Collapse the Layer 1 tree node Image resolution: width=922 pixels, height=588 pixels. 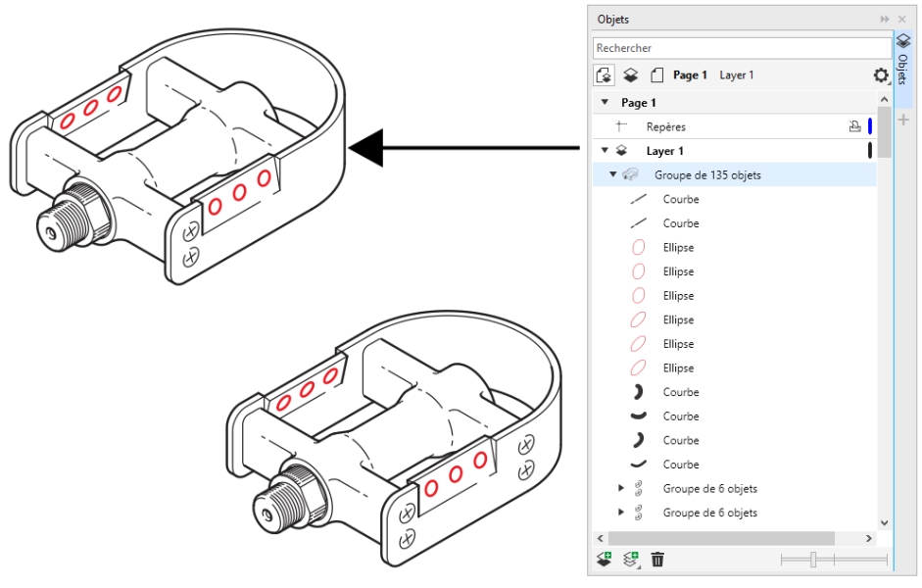605,151
